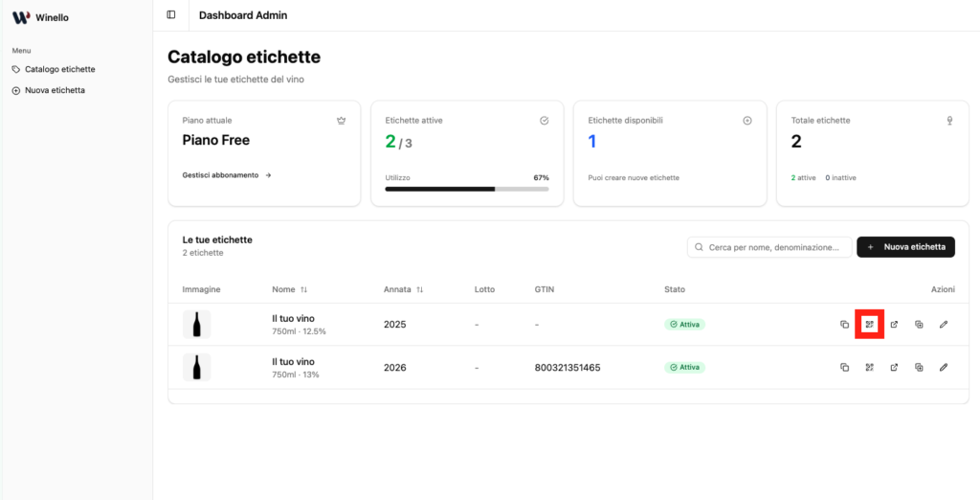
Task: Open QR code for the 2025 wine label
Action: pos(869,325)
